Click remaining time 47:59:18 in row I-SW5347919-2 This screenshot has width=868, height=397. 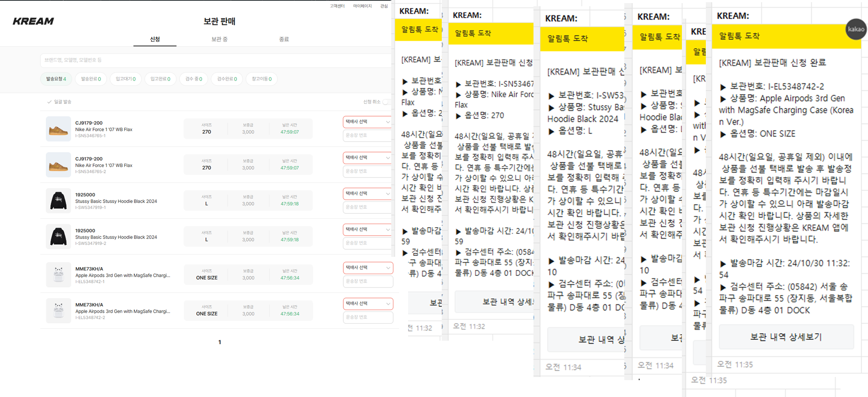pos(289,240)
